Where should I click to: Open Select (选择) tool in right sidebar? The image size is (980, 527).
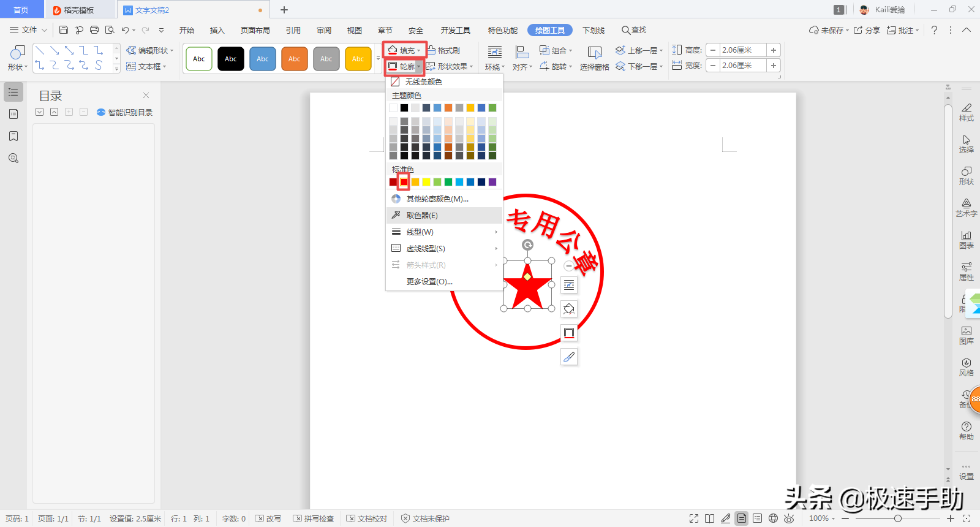[967, 144]
